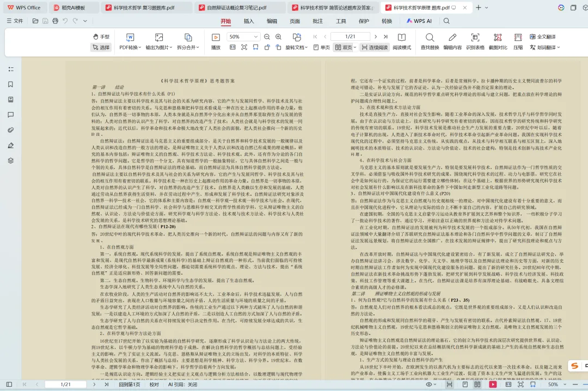This screenshot has width=588, height=391.
Task: Click the fit page icon in ribbon
Action: 244,47
